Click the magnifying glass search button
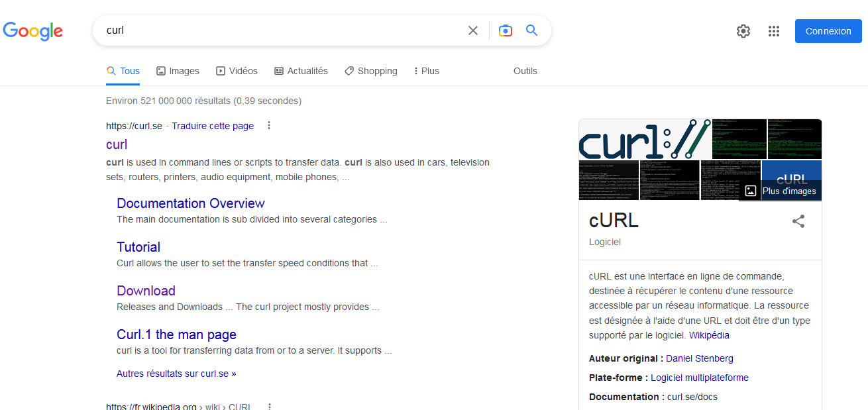Screen dimensions: 868x410 tap(531, 30)
